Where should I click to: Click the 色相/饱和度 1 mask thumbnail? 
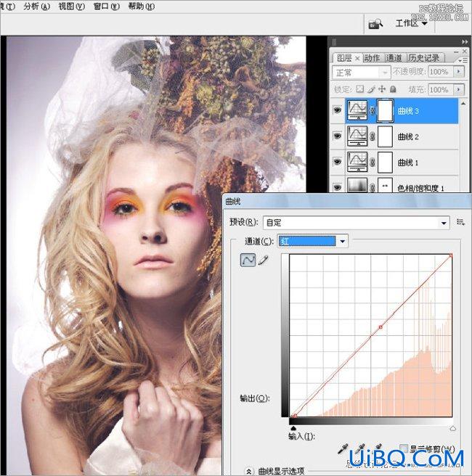coord(385,185)
